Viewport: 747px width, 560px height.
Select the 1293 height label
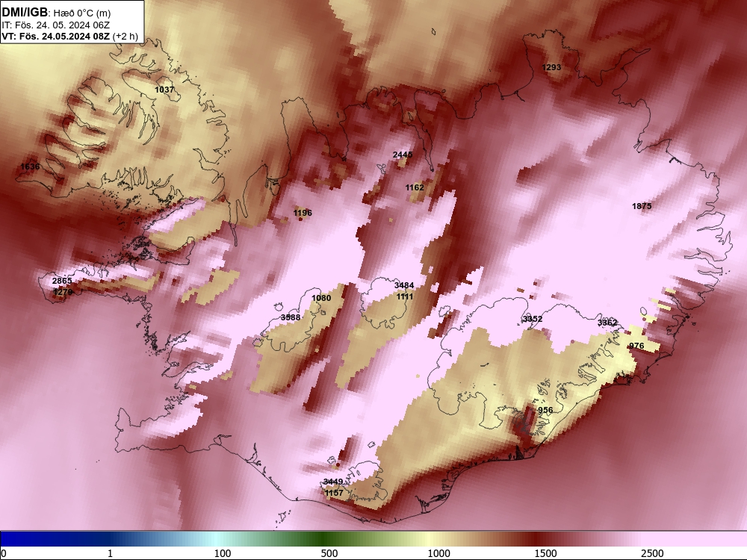click(x=551, y=68)
